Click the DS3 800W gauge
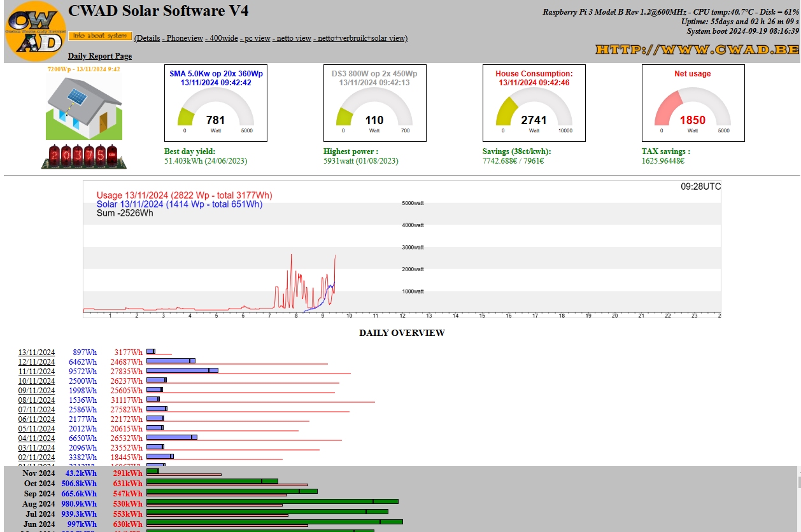801x532 pixels. pyautogui.click(x=375, y=103)
